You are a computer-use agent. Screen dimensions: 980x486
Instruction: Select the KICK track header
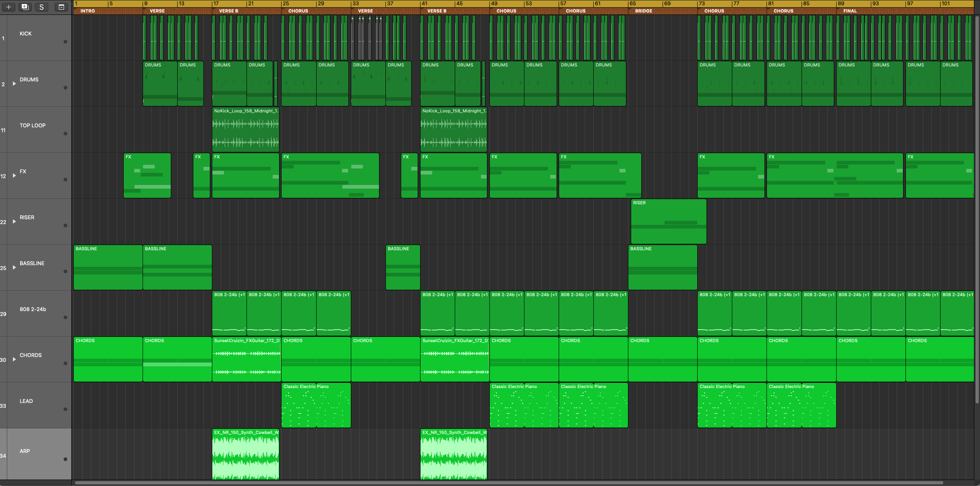pyautogui.click(x=36, y=38)
